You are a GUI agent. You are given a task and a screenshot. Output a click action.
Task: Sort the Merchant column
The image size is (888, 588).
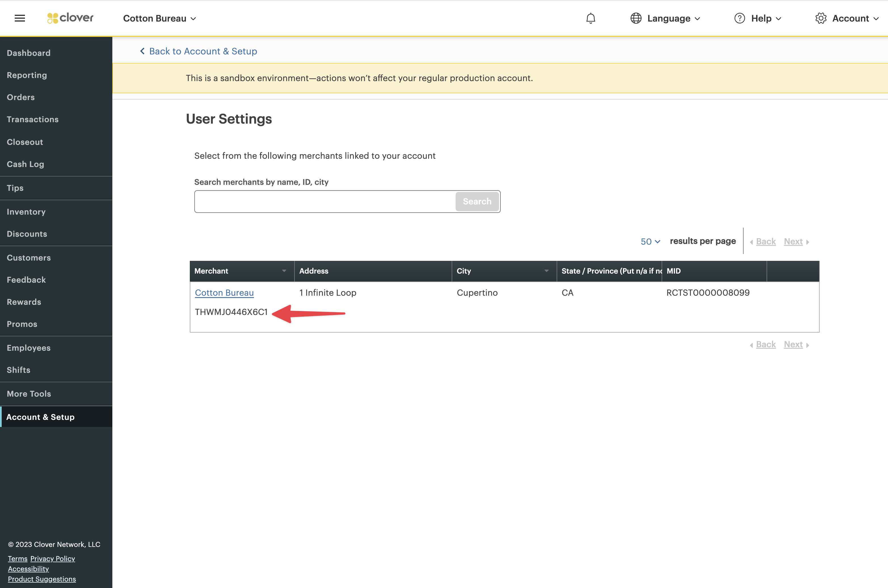(284, 271)
